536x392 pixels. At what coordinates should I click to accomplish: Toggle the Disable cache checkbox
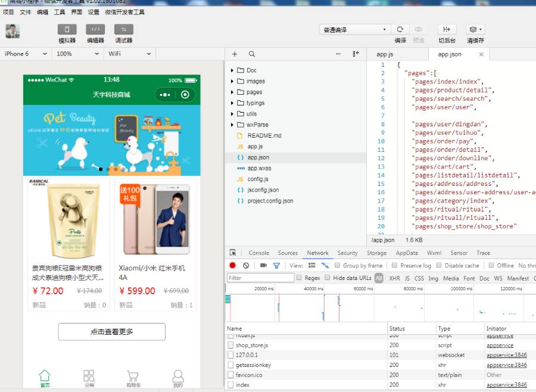coord(439,266)
